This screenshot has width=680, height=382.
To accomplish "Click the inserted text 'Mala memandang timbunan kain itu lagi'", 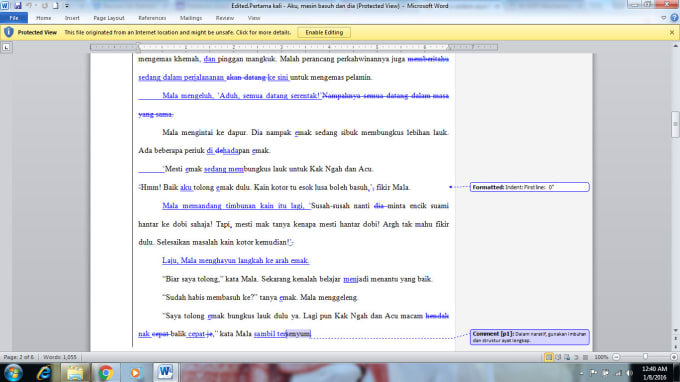I will point(232,206).
